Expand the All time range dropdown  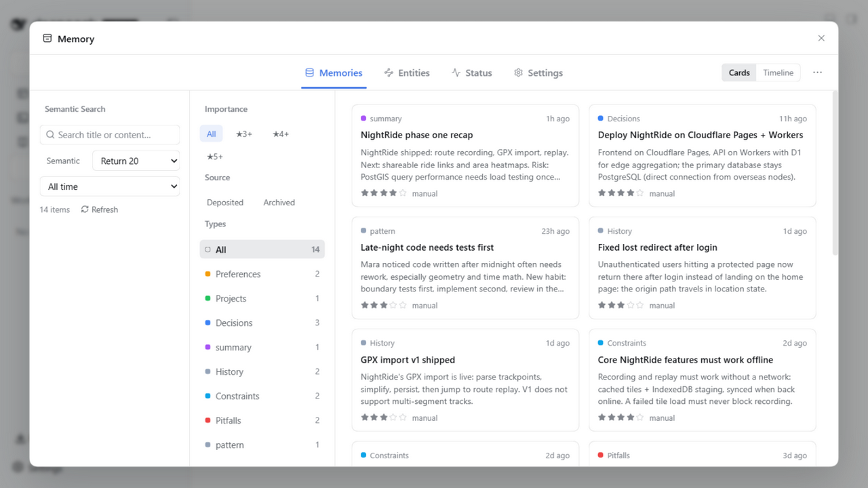tap(110, 186)
